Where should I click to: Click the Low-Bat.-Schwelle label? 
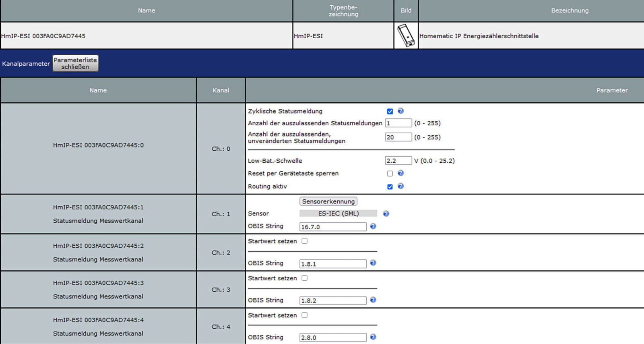(275, 161)
